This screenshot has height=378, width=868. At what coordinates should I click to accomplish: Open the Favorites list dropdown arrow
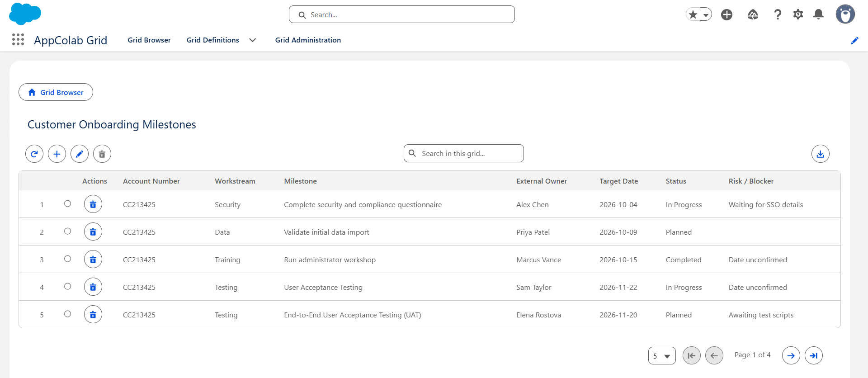pyautogui.click(x=706, y=14)
